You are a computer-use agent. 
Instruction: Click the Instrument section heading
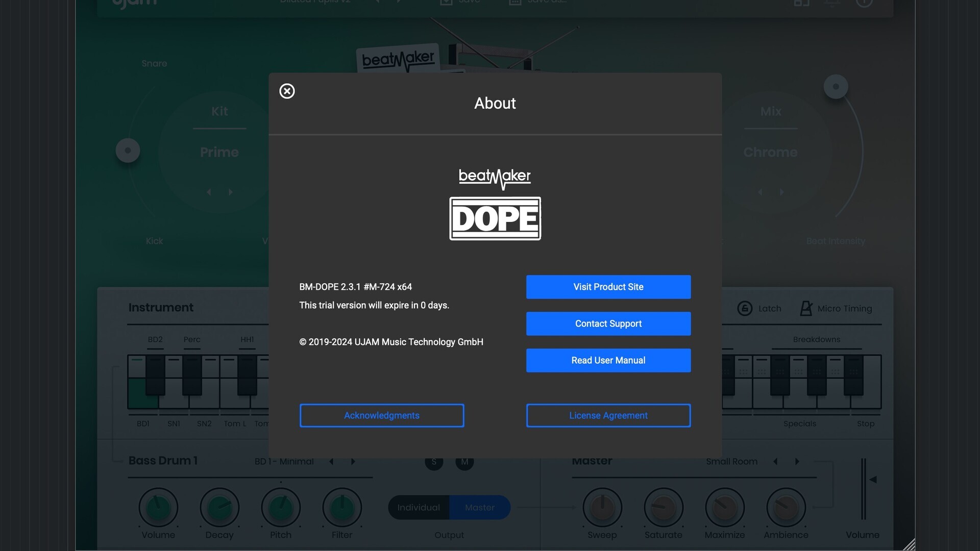click(161, 308)
